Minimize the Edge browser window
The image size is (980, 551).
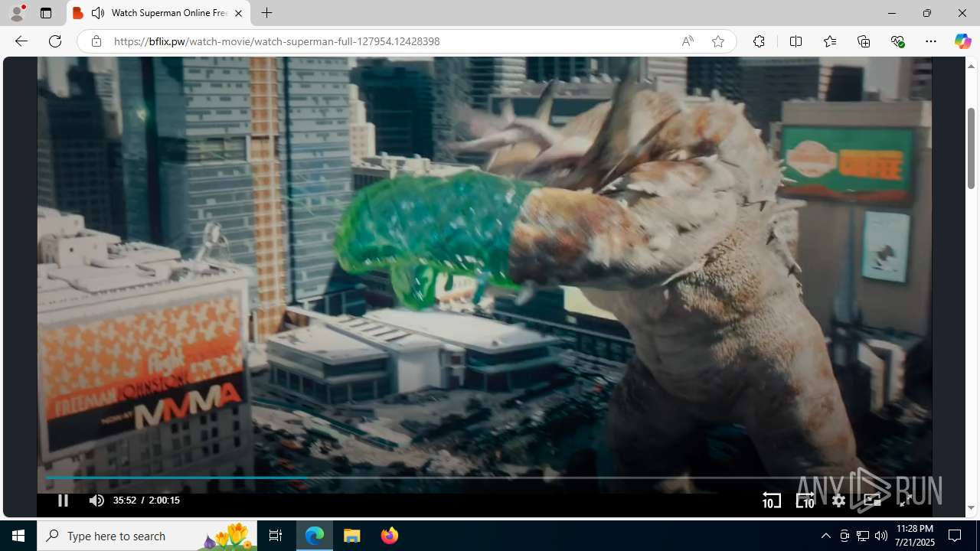click(x=891, y=13)
